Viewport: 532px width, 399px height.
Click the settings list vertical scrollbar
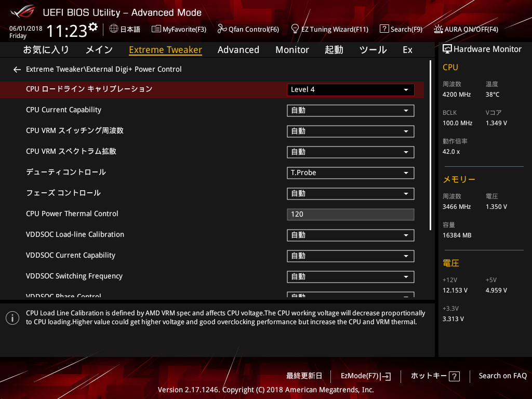click(x=430, y=145)
